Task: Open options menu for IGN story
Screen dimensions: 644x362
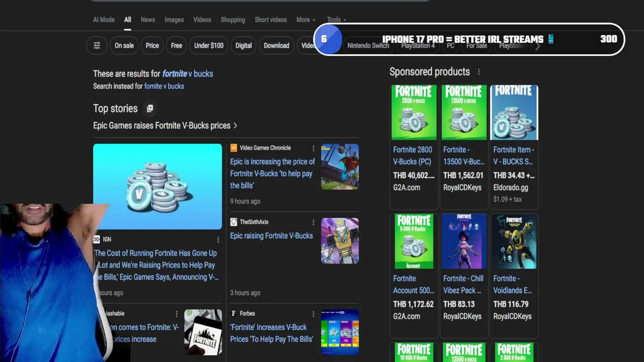Action: 218,240
